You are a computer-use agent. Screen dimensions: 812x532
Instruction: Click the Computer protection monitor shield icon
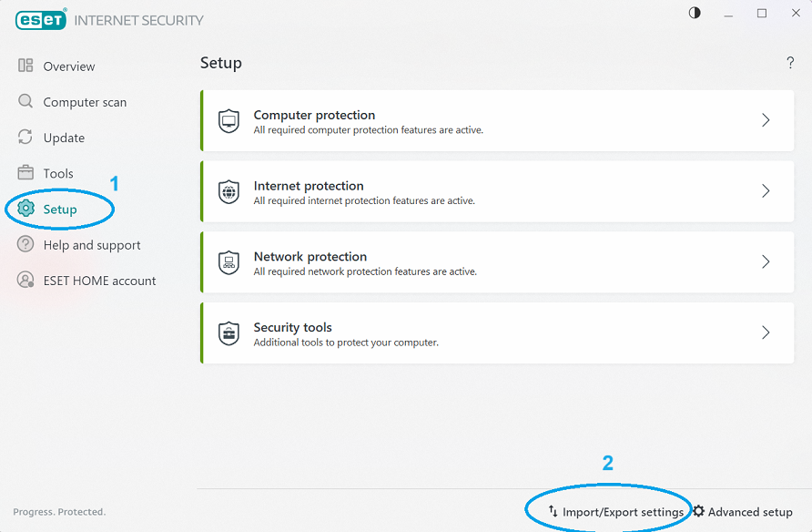click(x=228, y=121)
